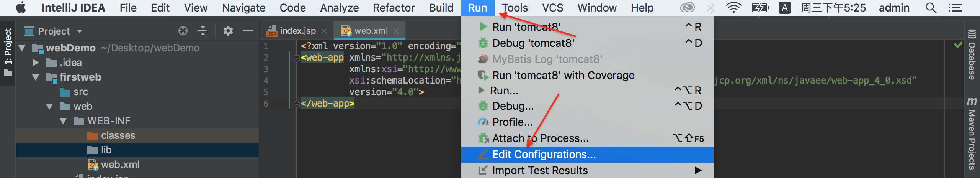Screen dimensions: 980x178
Task: Select the classes folder in tree
Action: (118, 136)
